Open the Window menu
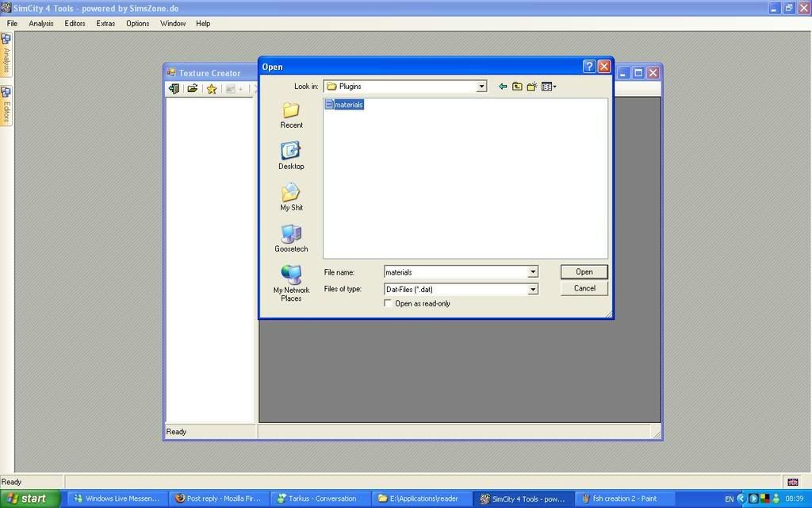This screenshot has height=508, width=812. tap(172, 23)
